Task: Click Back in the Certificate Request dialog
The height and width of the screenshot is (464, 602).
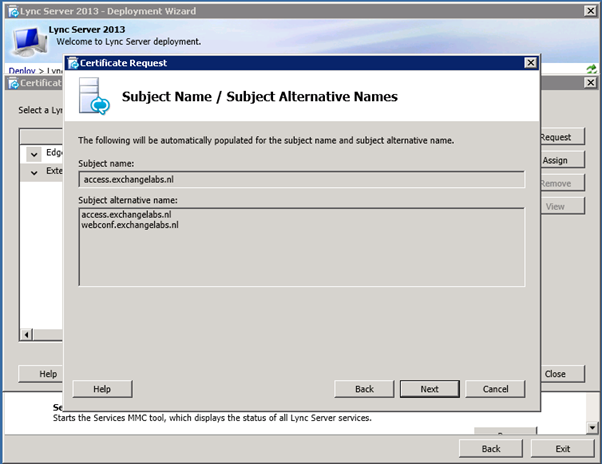Action: [364, 388]
